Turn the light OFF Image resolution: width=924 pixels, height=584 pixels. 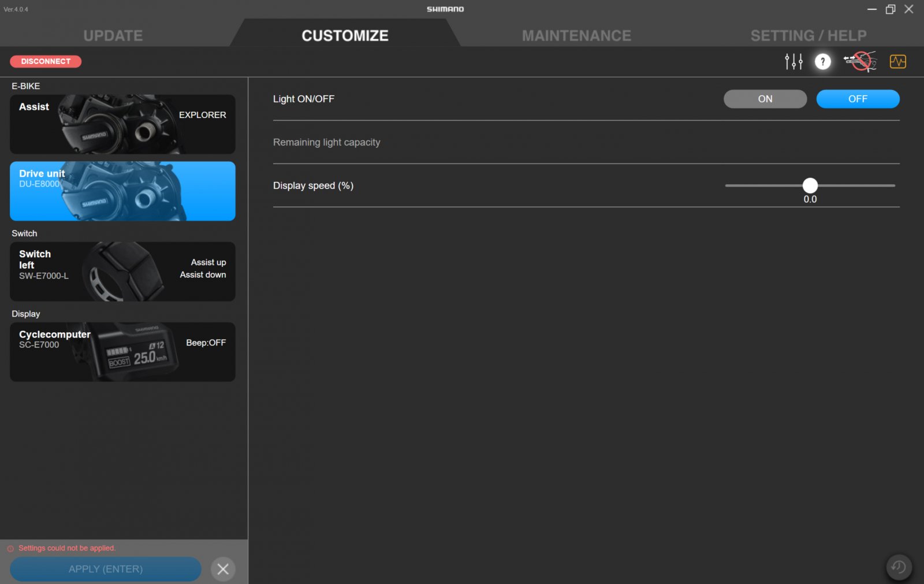click(858, 99)
